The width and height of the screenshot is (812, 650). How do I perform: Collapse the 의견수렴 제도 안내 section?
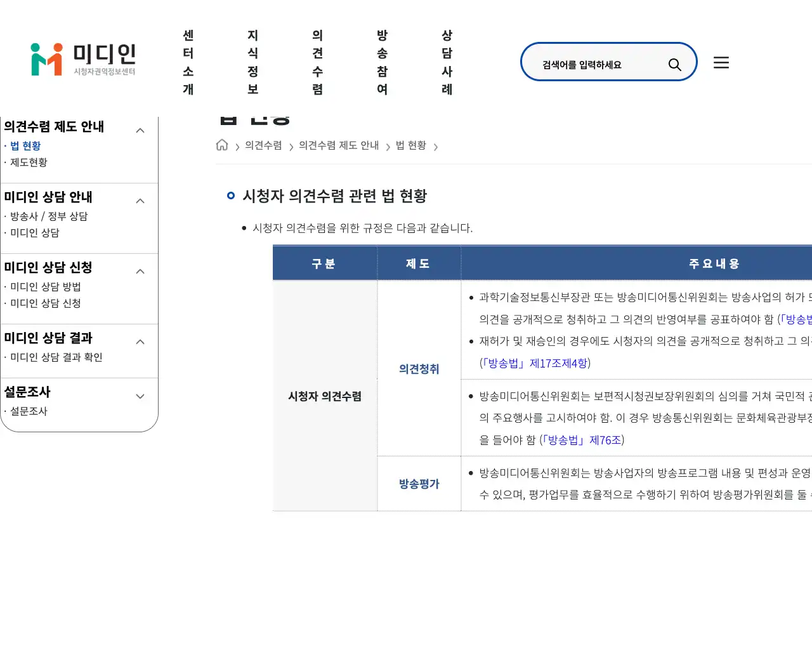point(140,129)
